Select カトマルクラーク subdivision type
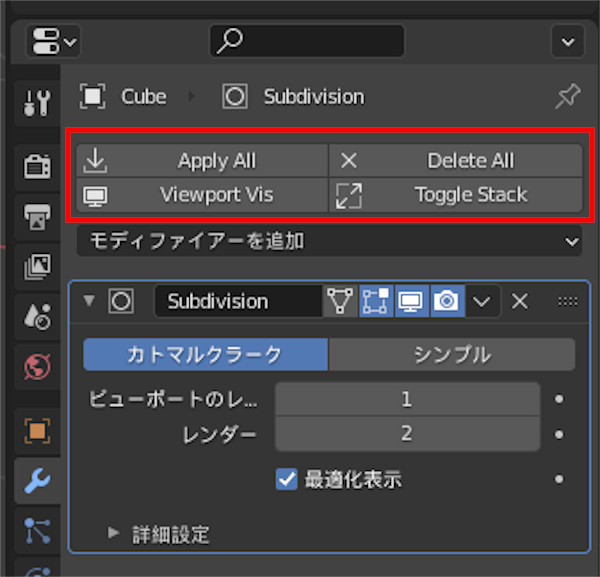 tap(205, 354)
